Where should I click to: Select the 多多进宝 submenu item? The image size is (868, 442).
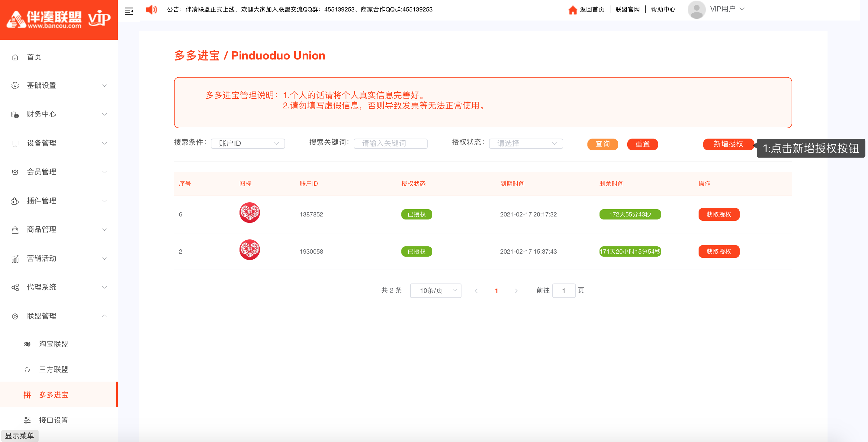pyautogui.click(x=59, y=395)
